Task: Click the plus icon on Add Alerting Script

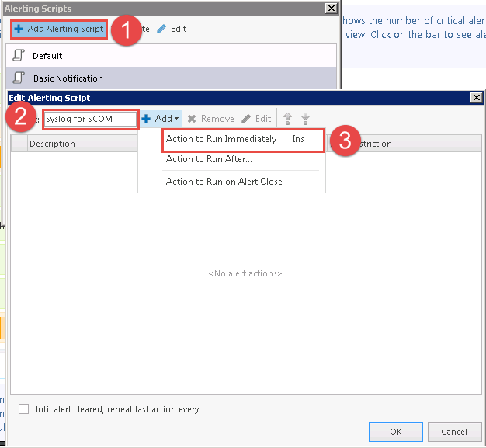Action: tap(19, 29)
